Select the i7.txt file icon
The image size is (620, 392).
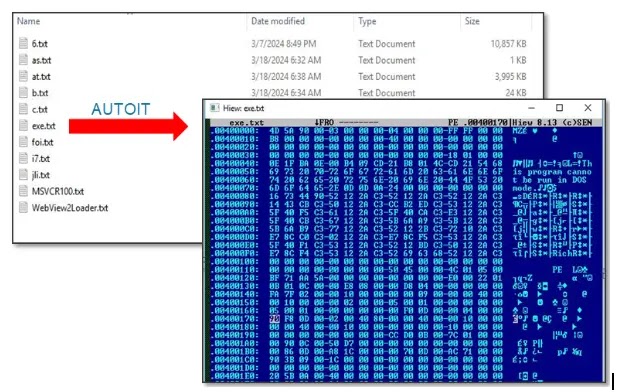(x=24, y=158)
